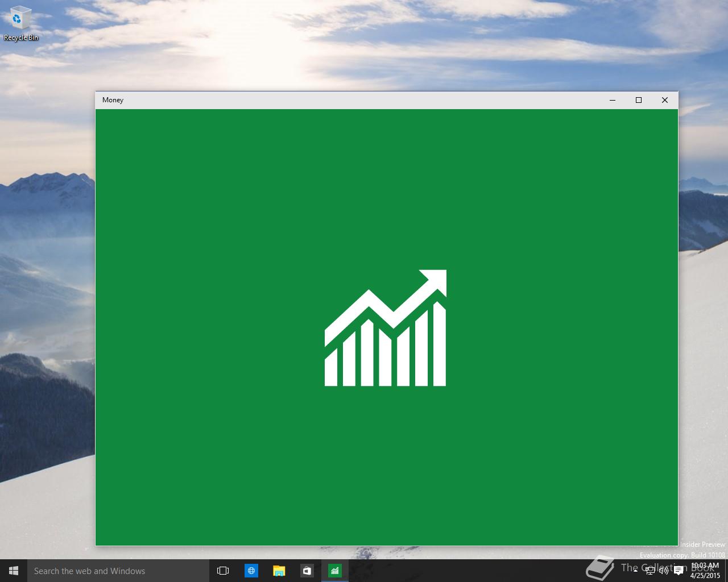Open Task View from the taskbar

point(223,571)
